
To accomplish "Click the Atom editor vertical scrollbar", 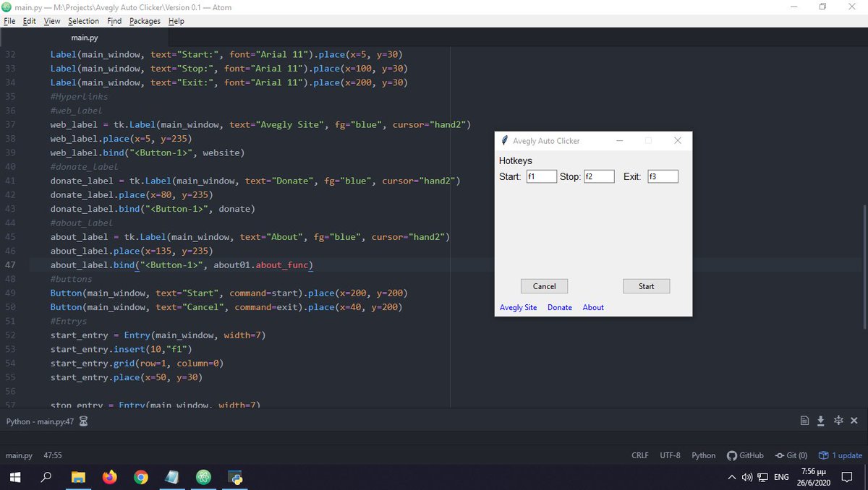I will coord(864,267).
